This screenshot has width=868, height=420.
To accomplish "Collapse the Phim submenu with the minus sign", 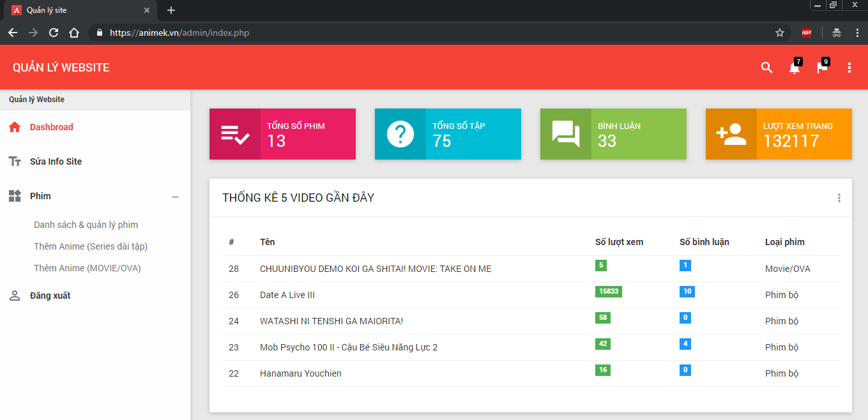I will [x=176, y=197].
